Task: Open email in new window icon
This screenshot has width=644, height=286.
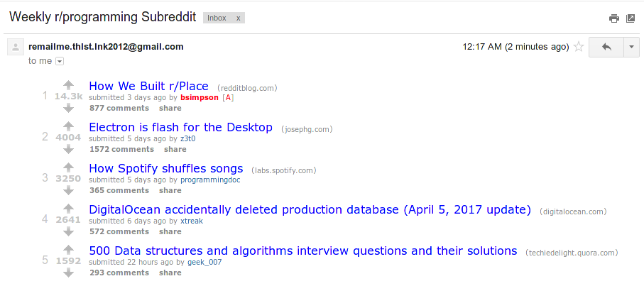Action: 630,18
